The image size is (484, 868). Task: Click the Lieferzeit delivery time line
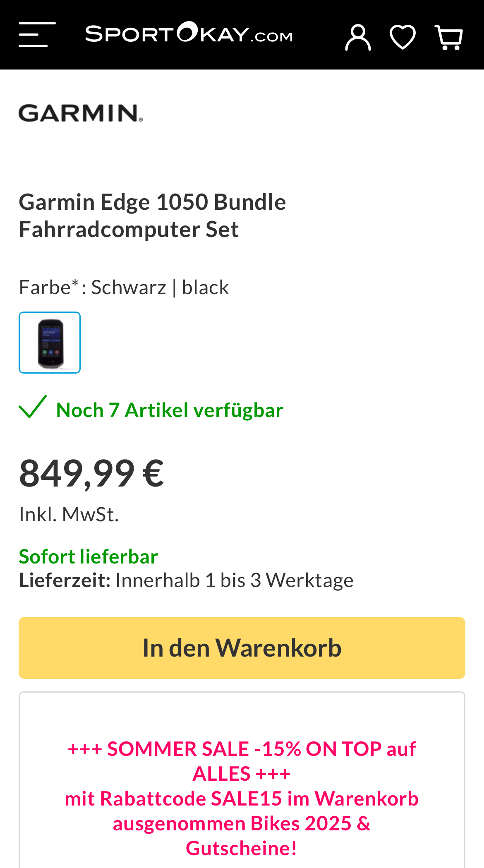(x=186, y=580)
